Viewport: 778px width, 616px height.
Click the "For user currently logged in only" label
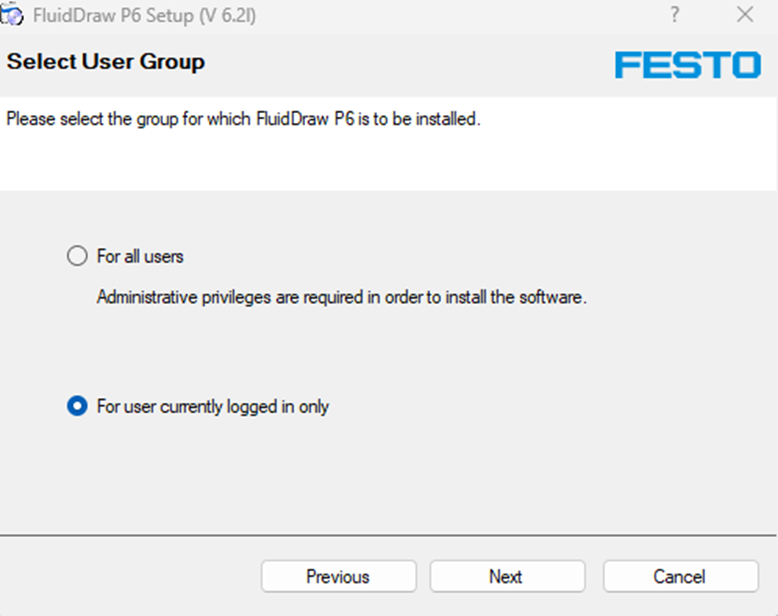pyautogui.click(x=213, y=407)
